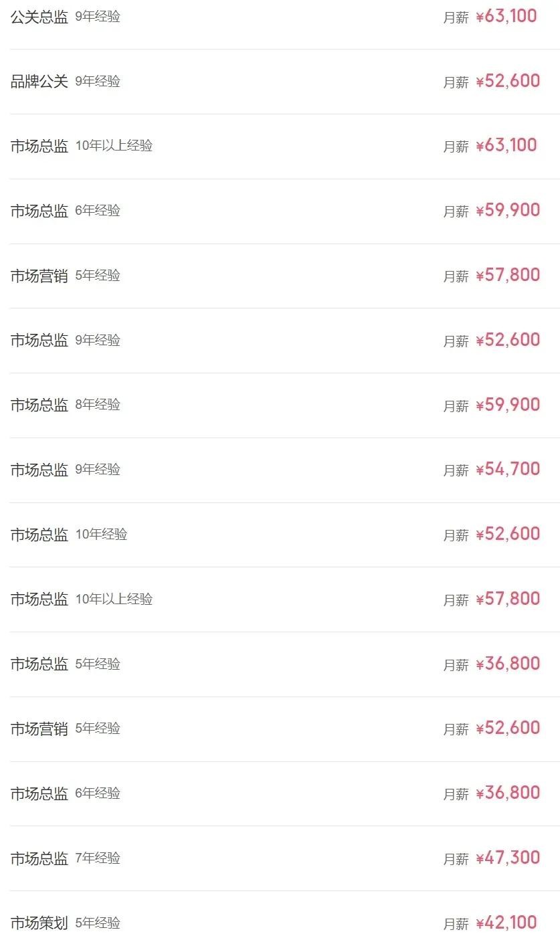This screenshot has width=560, height=938.
Task: Open the 公关总监 listing with ¥63,100 salary
Action: coord(39,17)
